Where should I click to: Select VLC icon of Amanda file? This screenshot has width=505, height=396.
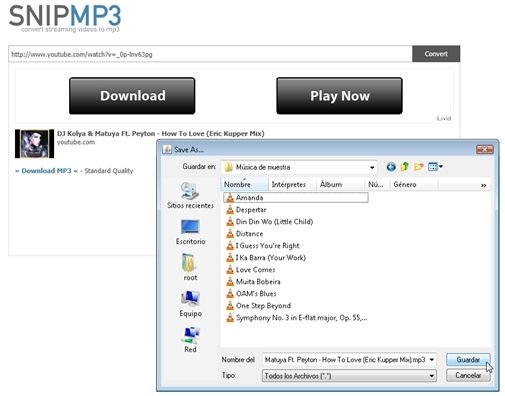[230, 198]
